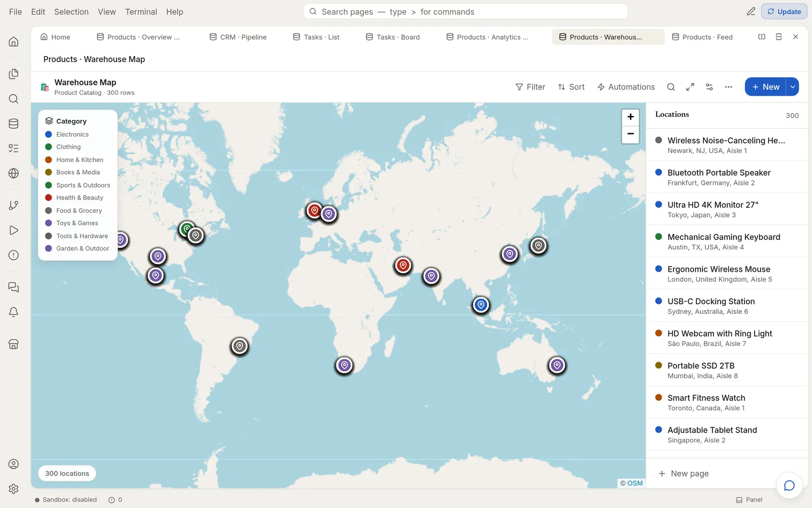Open the File menu
812x508 pixels.
[x=15, y=12]
